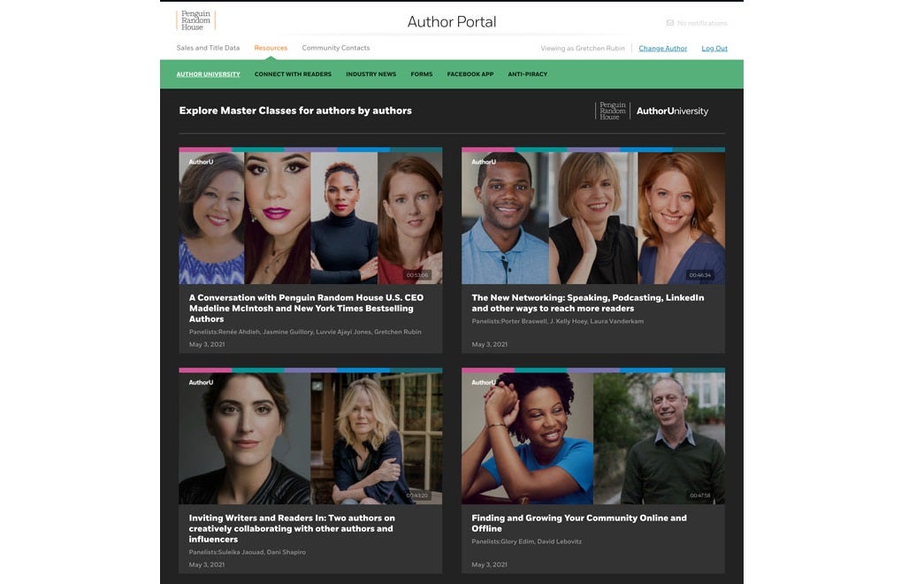This screenshot has height=584, width=924.
Task: Click the 00:46:34 duration badge
Action: click(x=700, y=275)
